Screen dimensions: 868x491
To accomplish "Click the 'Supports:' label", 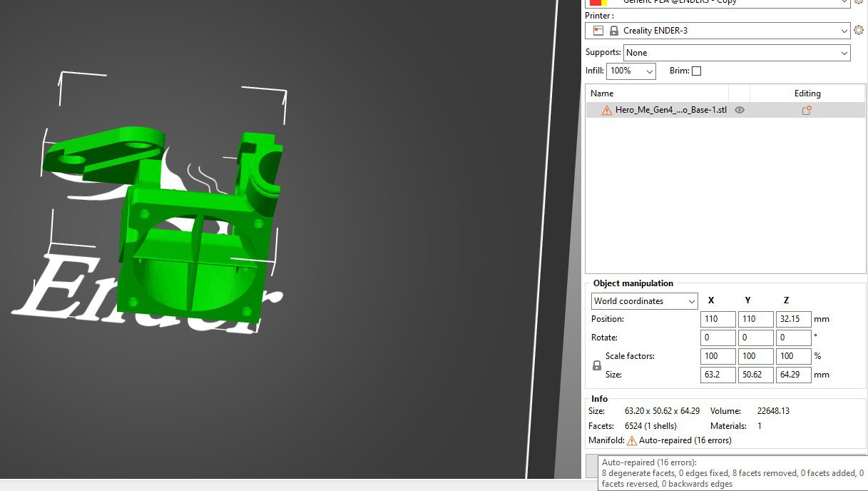I will 603,53.
